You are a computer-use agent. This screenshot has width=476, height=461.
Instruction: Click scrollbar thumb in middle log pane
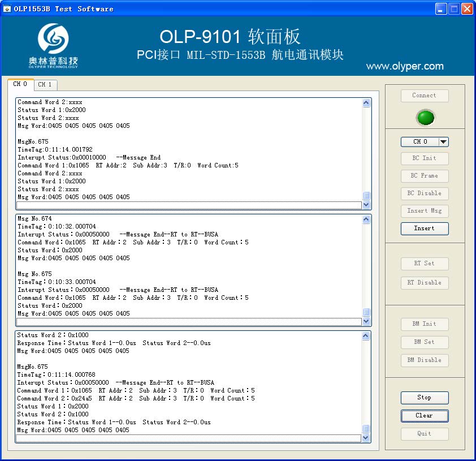(366, 312)
